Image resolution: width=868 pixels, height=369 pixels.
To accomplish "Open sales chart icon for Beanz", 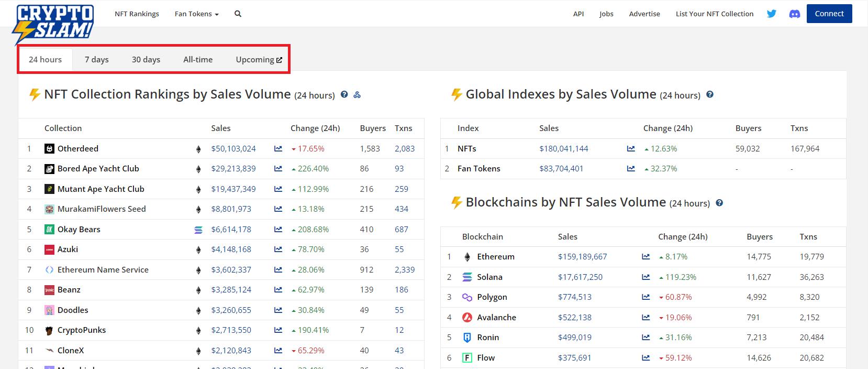I will pyautogui.click(x=278, y=290).
